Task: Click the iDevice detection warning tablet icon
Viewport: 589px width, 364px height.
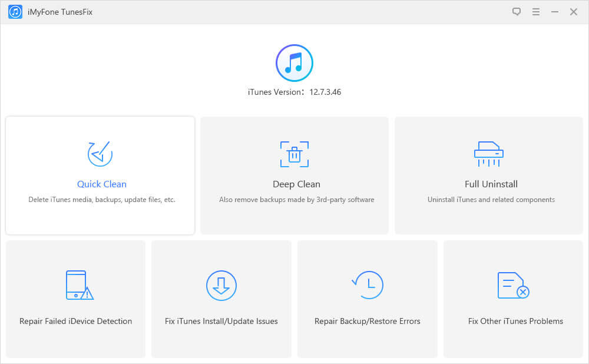Action: 79,286
